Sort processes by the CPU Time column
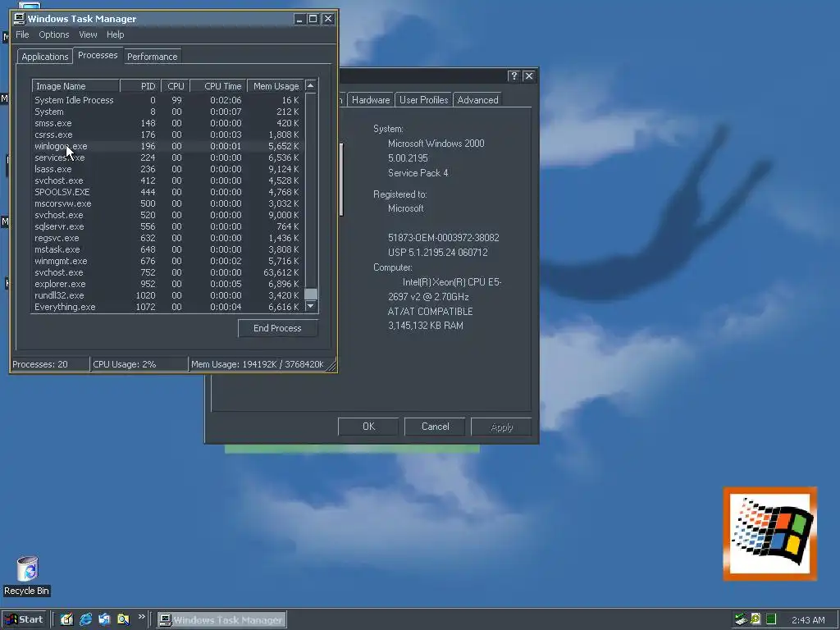 (218, 86)
